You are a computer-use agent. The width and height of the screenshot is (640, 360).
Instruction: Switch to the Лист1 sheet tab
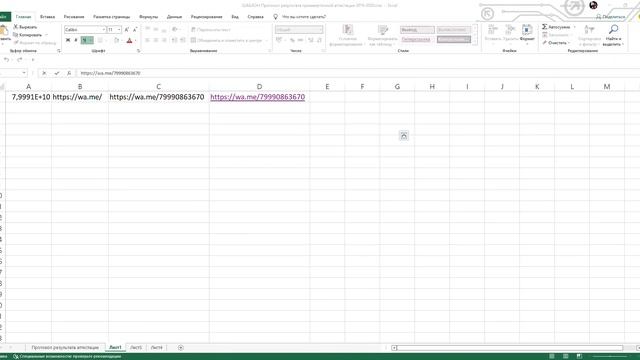click(115, 348)
